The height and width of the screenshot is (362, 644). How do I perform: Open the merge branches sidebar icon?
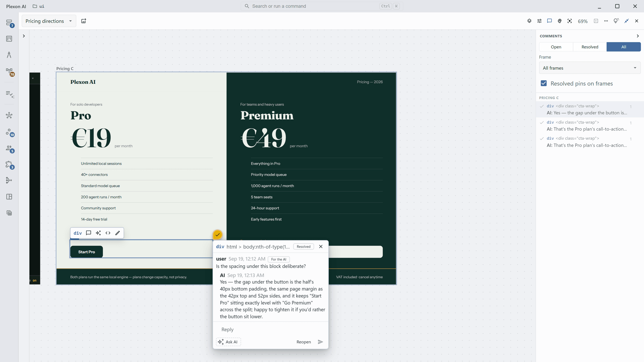(x=9, y=180)
